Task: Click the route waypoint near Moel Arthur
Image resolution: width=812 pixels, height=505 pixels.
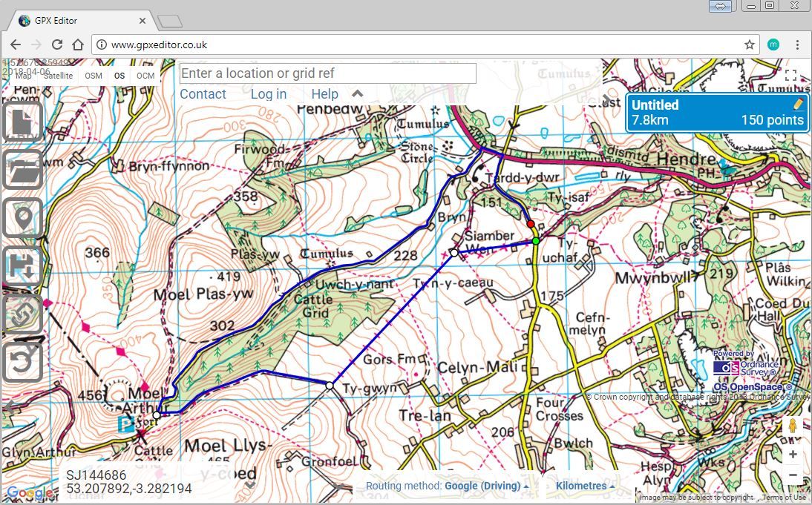Action: [157, 415]
